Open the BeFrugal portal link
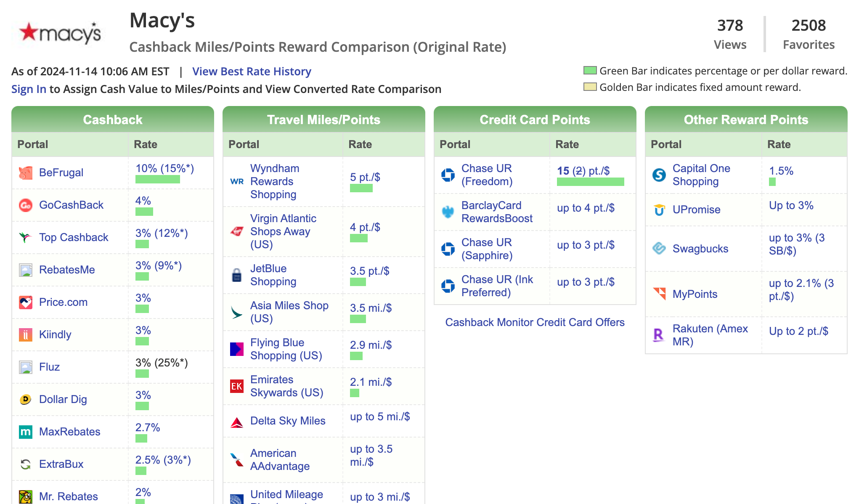The image size is (859, 504). pos(61,173)
